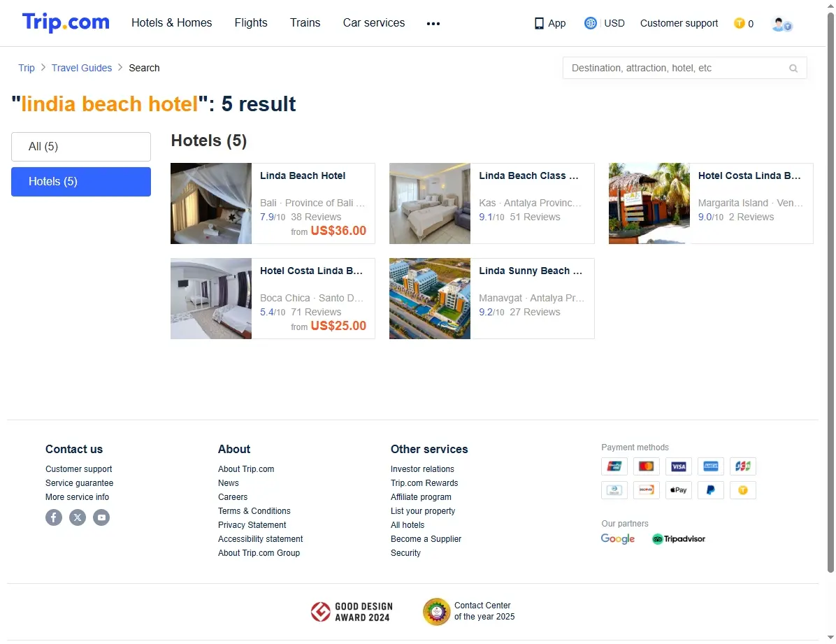Click the JCB payment icon

pyautogui.click(x=743, y=466)
